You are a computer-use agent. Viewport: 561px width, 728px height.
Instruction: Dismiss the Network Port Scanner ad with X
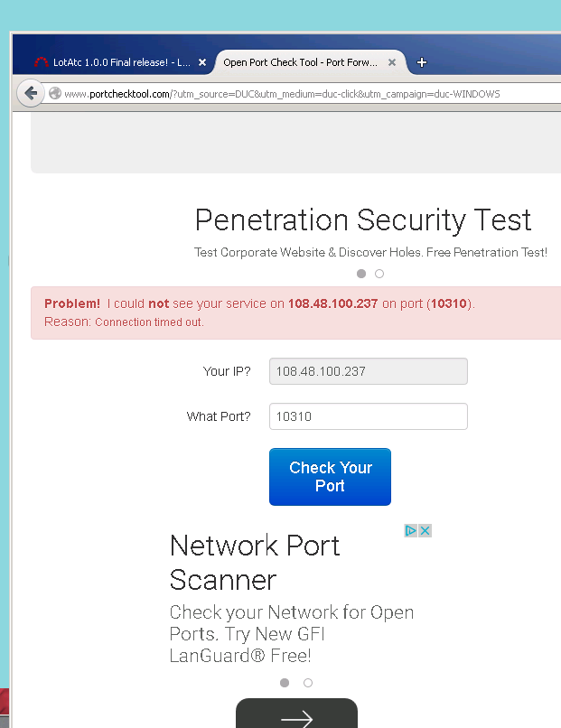pos(425,531)
